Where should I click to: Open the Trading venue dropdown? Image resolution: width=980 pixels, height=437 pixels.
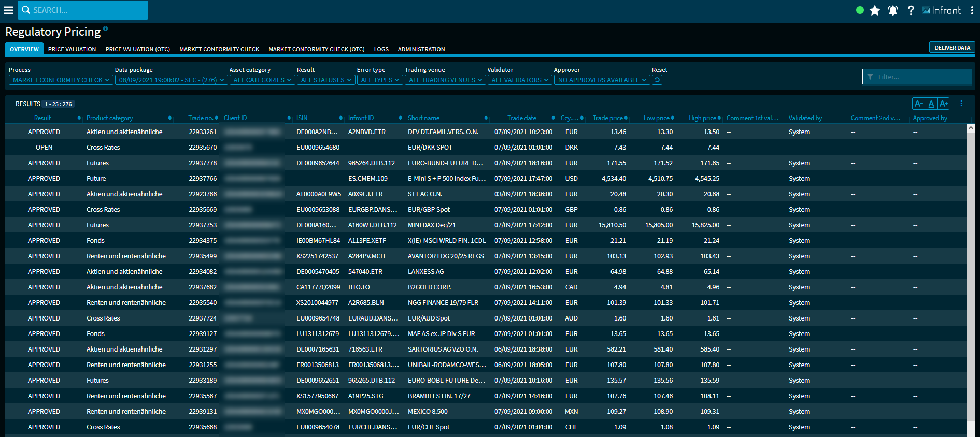[445, 80]
